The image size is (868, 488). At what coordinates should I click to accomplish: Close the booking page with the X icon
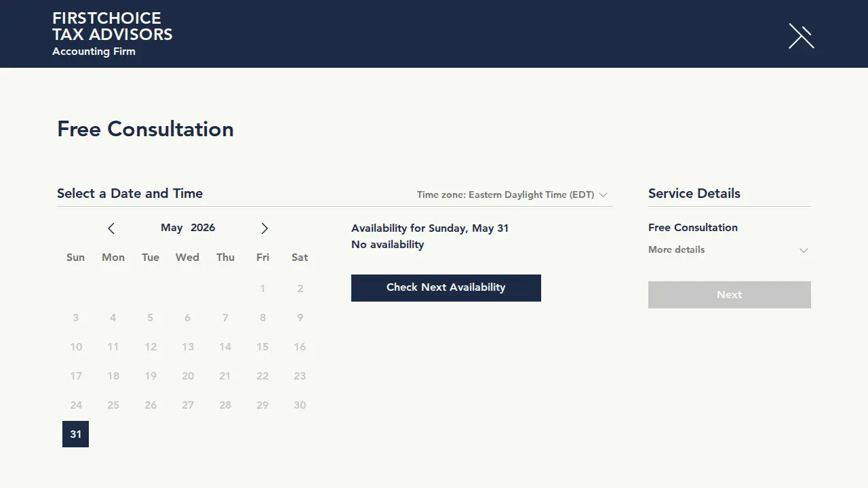coord(801,36)
